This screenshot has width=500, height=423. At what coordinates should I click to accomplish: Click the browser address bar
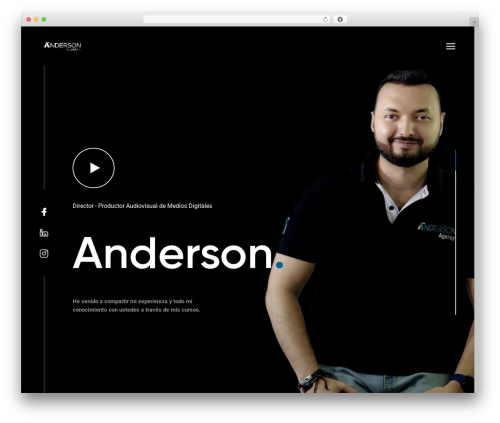(237, 19)
